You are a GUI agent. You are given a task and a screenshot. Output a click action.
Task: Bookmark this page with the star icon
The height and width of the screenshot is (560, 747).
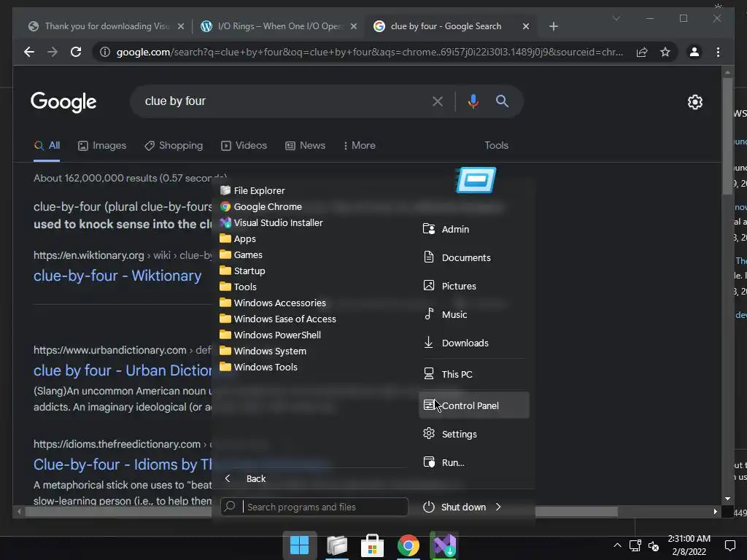click(665, 52)
